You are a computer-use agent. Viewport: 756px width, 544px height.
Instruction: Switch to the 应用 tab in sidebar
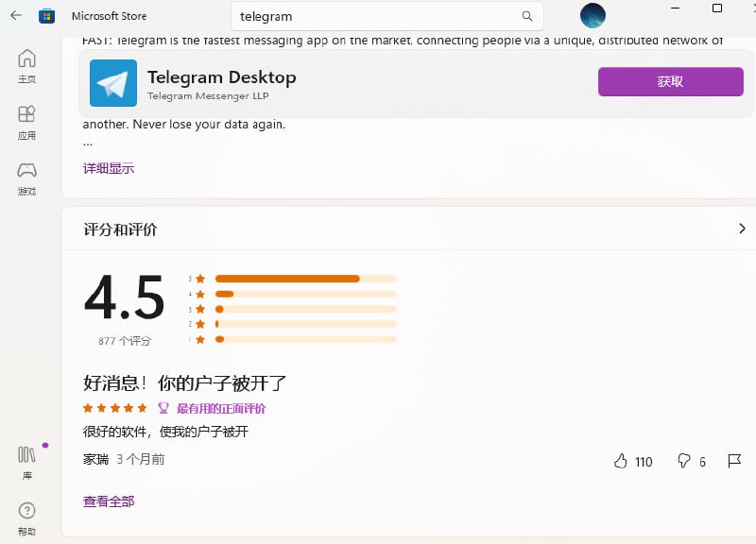coord(26,123)
